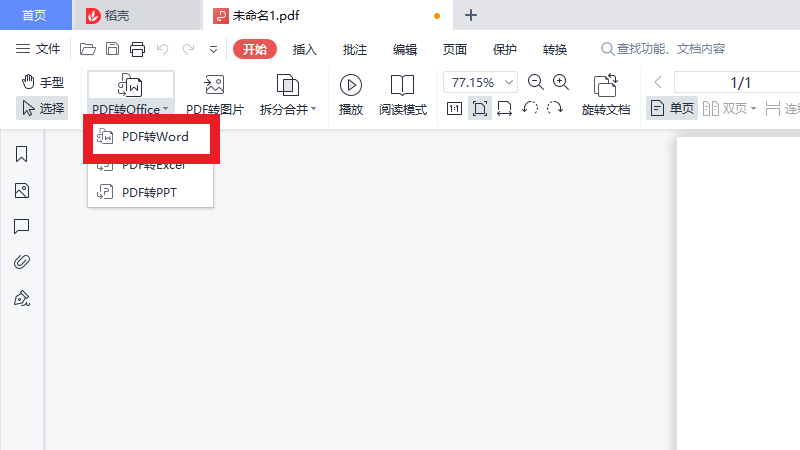800x450 pixels.
Task: Choose PDF to Word from menu
Action: tap(153, 137)
